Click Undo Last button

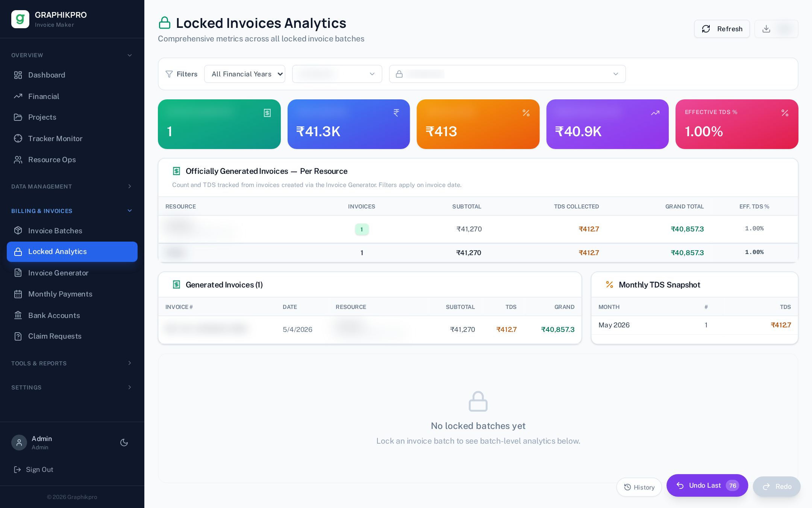707,485
